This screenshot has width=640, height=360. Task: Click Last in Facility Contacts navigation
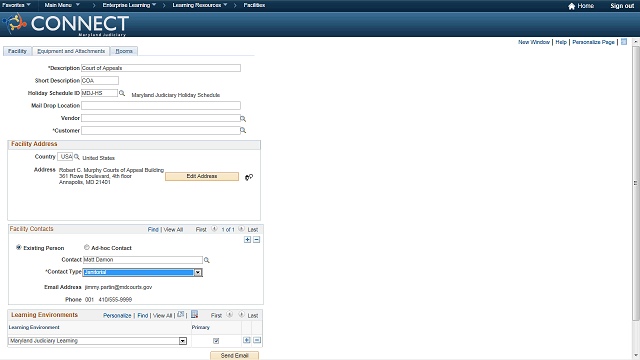pos(253,230)
